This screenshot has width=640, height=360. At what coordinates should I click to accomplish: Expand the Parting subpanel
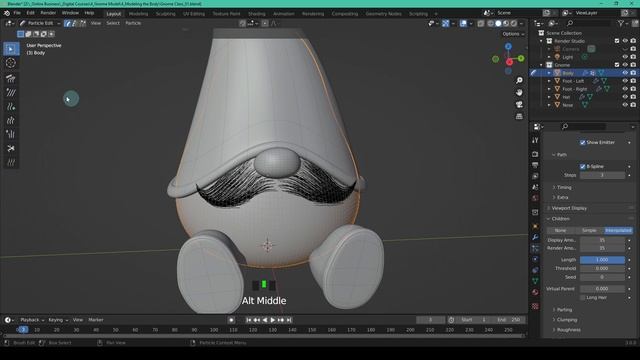(564, 310)
